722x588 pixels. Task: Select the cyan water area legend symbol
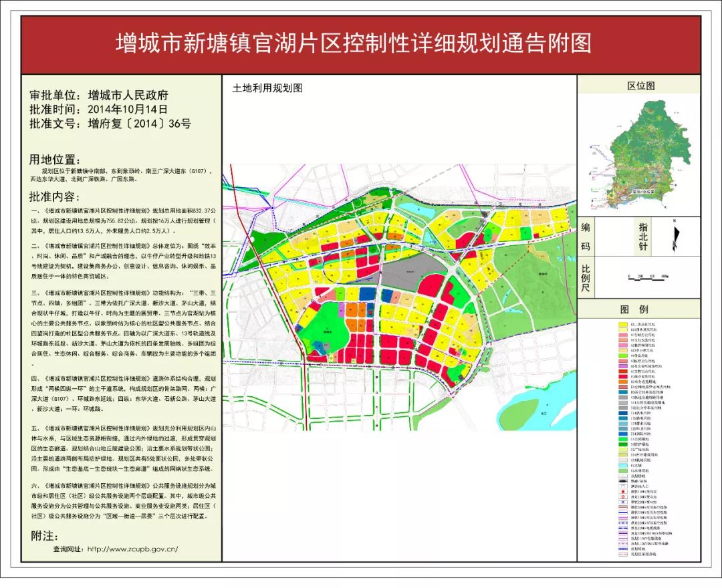pyautogui.click(x=625, y=465)
